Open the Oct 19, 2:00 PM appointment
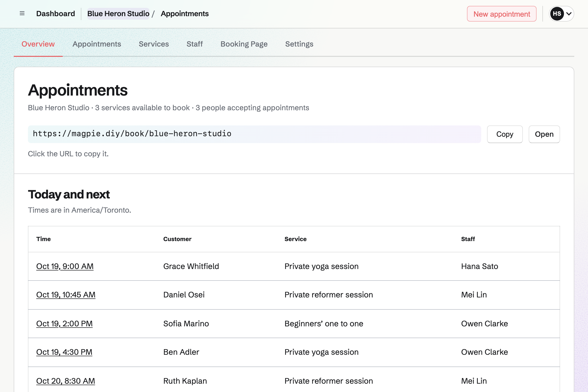Image resolution: width=588 pixels, height=392 pixels. click(64, 323)
